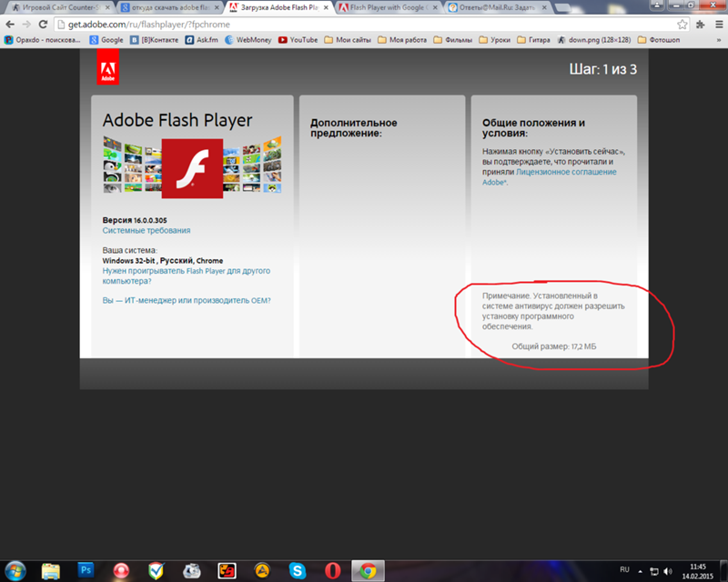Viewport: 728px width, 582px height.
Task: Open the [В]Контакте bookmark
Action: click(154, 40)
